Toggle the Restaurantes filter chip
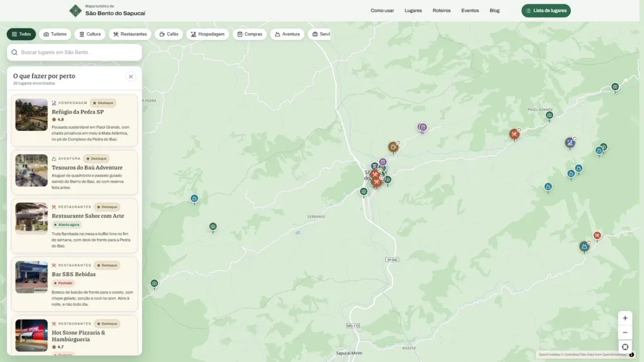Viewport: 644px width, 362px height. click(130, 34)
